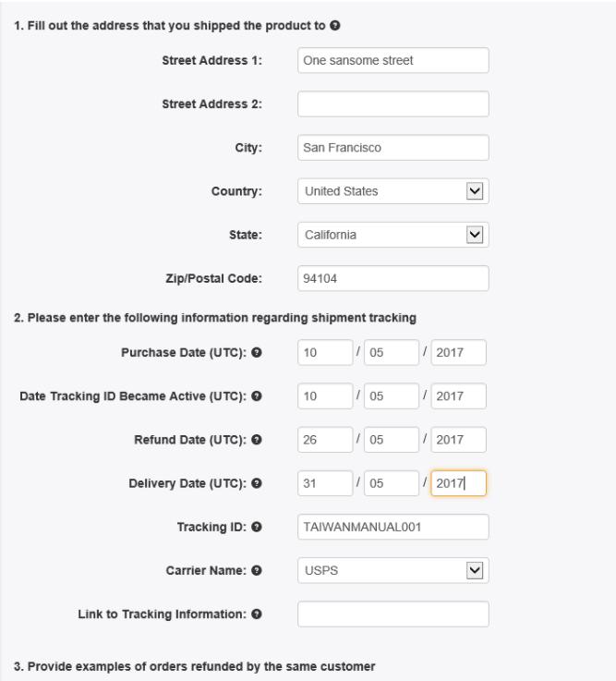Select the Zip/Postal Code field
The image size is (616, 681).
[x=393, y=279]
